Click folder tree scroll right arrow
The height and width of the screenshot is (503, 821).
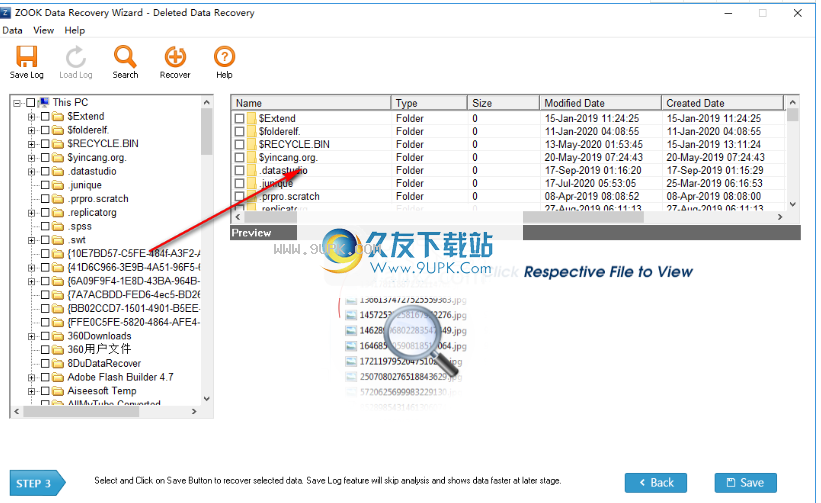click(x=194, y=411)
